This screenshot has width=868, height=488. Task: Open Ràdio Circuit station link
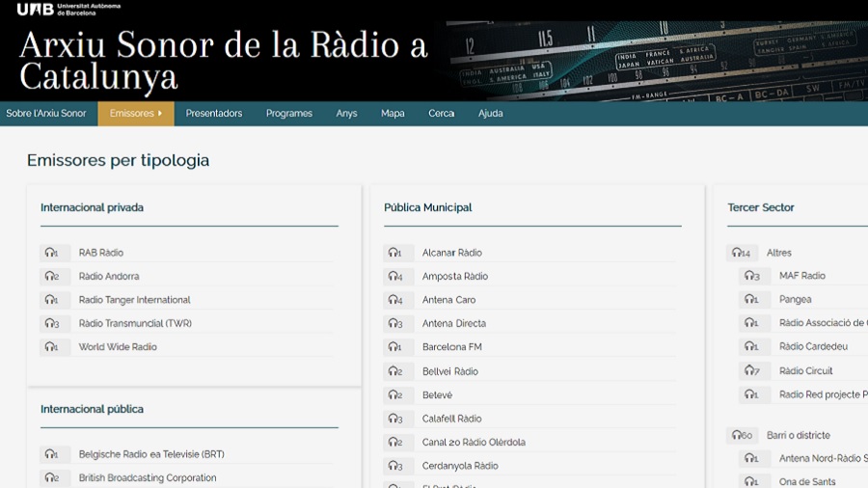(806, 370)
